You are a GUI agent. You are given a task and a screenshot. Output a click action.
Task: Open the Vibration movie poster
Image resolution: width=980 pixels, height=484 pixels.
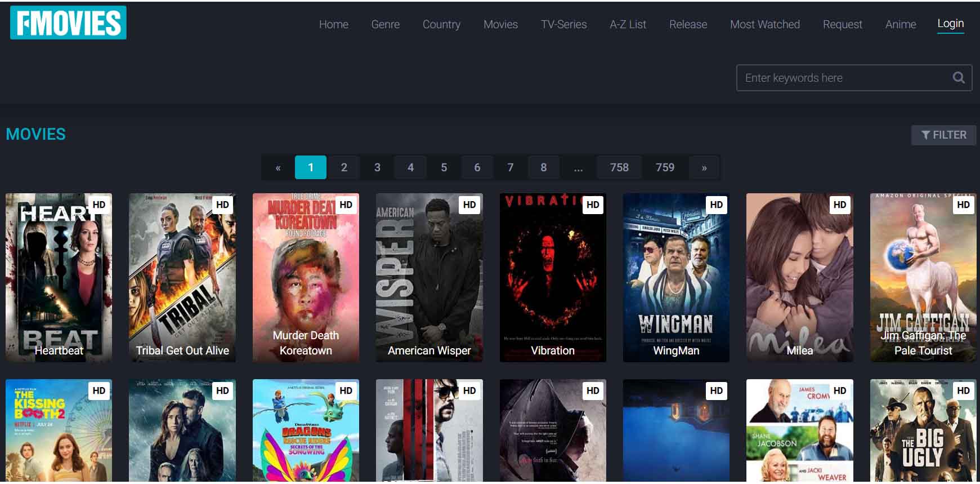tap(553, 277)
